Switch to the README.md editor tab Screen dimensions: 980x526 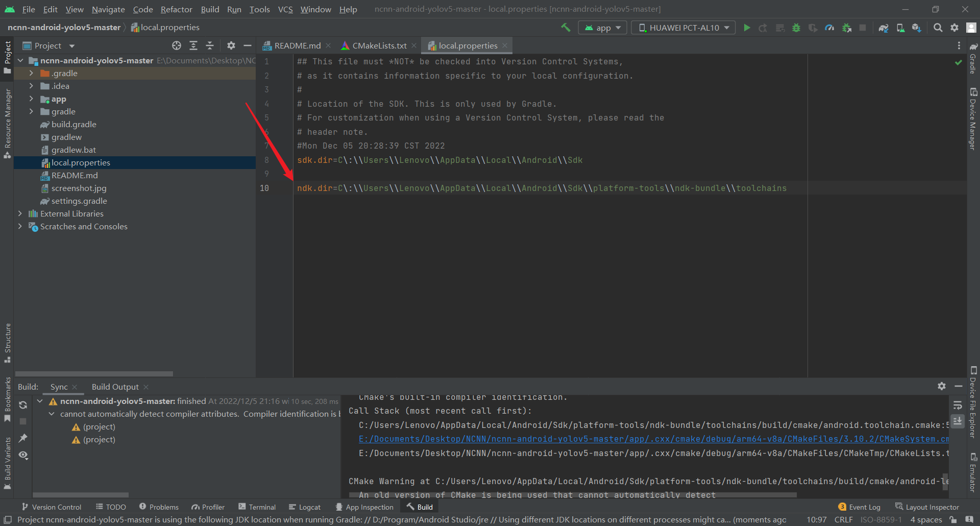[x=298, y=45]
